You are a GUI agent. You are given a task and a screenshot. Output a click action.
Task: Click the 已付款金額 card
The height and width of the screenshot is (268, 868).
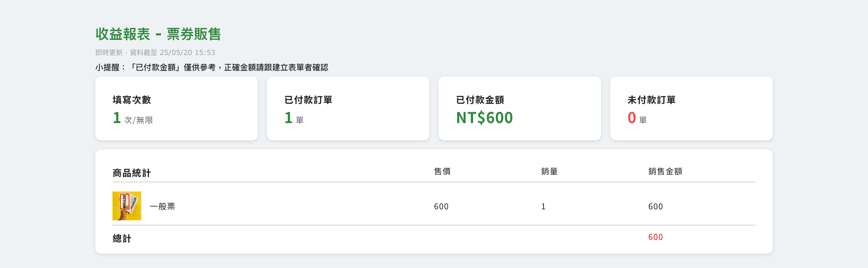519,108
